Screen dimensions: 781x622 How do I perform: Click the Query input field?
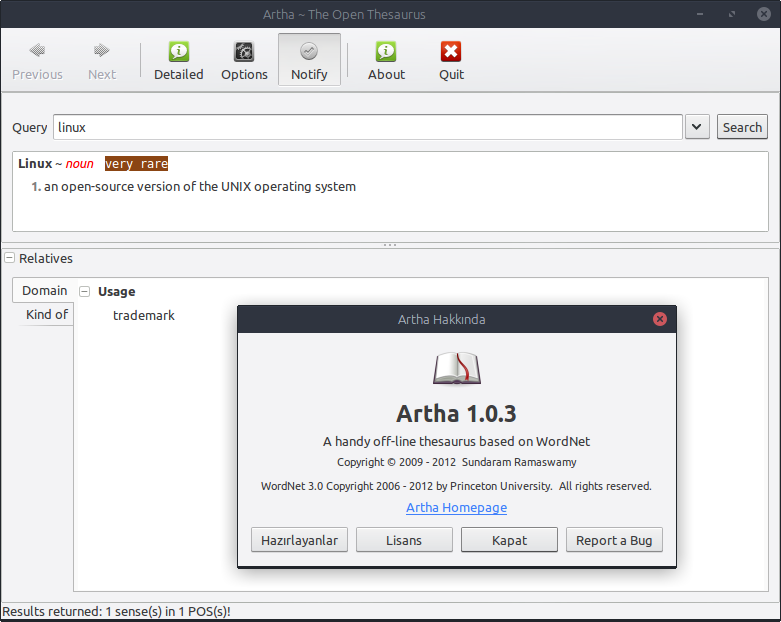pos(368,127)
